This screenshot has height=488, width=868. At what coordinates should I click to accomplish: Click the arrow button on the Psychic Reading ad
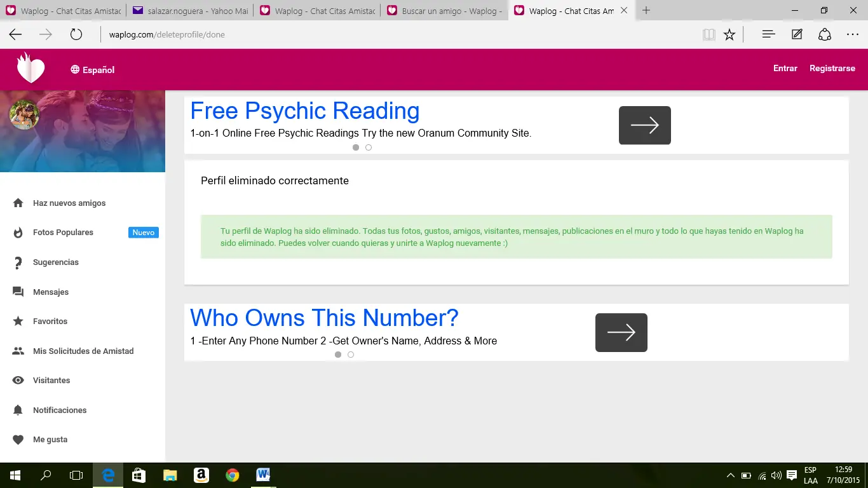(645, 125)
